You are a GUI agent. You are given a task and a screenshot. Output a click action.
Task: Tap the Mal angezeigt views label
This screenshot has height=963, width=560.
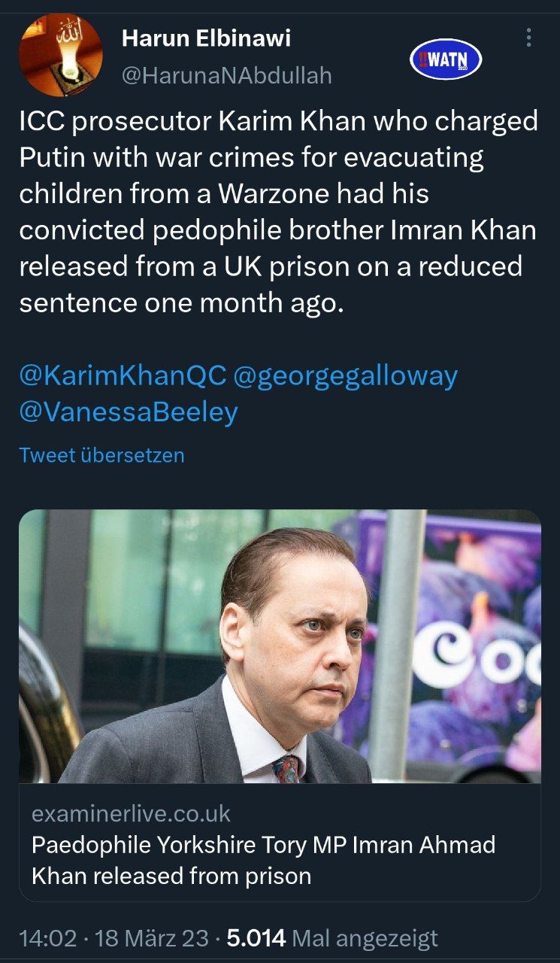click(364, 937)
